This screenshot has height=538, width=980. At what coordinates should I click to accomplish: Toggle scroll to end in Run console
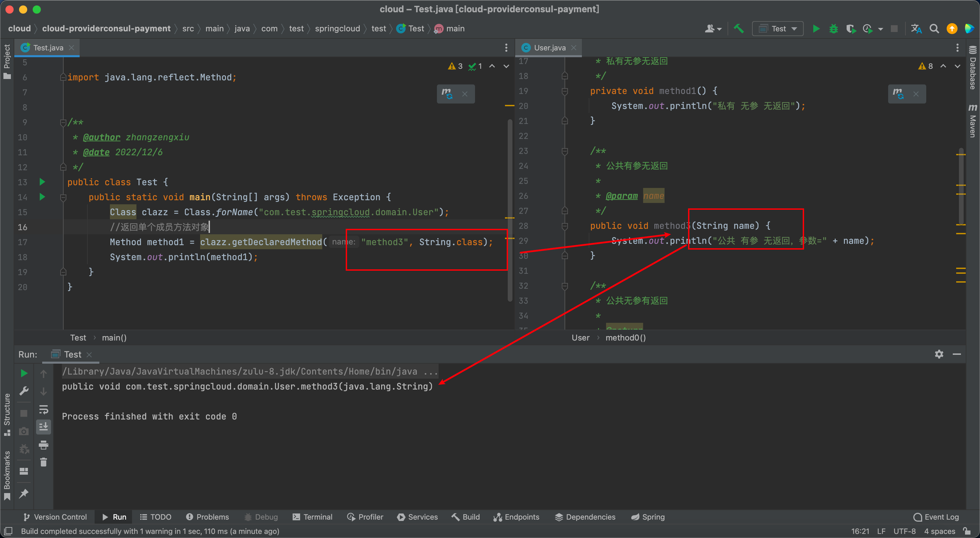(x=43, y=427)
